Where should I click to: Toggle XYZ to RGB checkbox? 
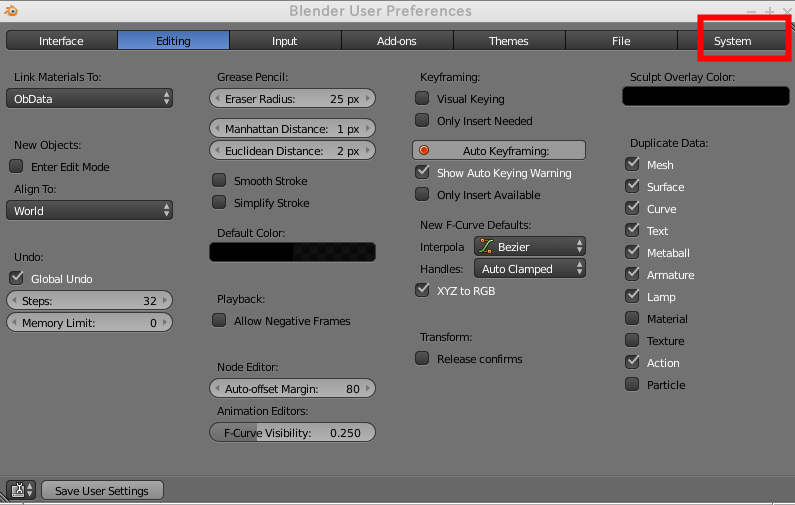click(x=422, y=290)
